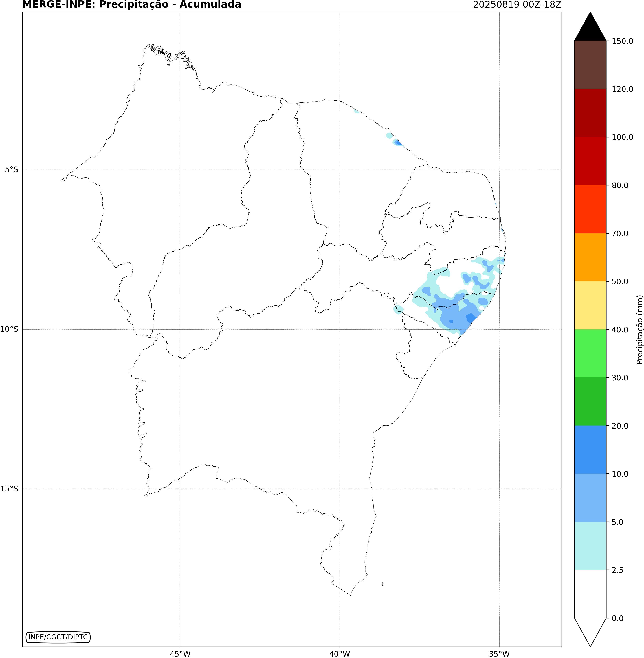Click the 45°W longitude axis label
This screenshot has width=644, height=658.
pyautogui.click(x=180, y=654)
